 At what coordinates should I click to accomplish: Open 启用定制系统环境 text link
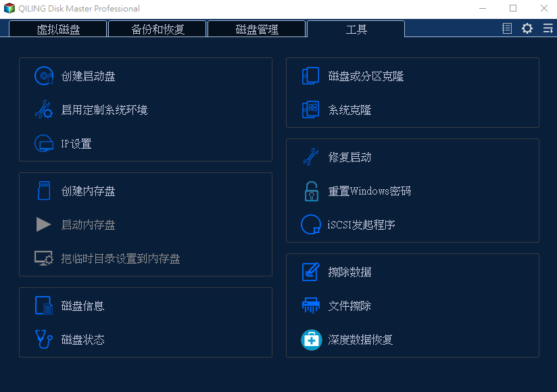tap(104, 109)
